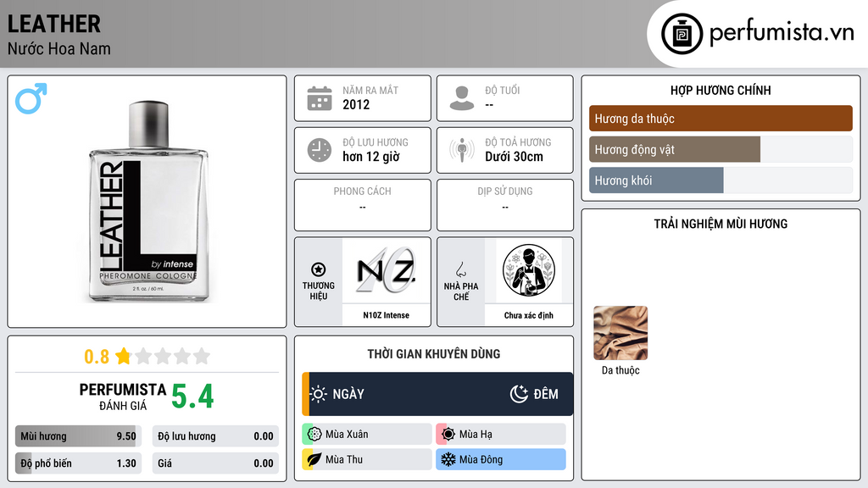Click the green 5.4 Perfumista score

coord(192,396)
